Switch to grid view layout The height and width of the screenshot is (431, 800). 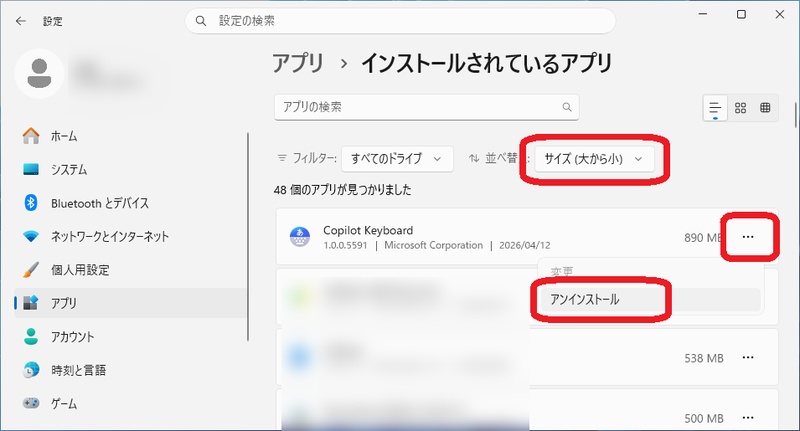[x=740, y=108]
